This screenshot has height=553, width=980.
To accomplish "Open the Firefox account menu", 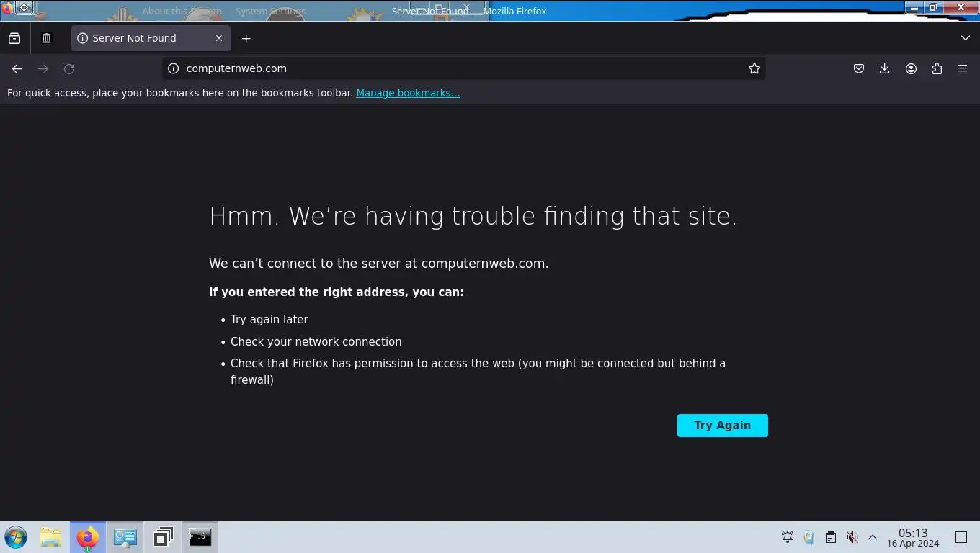I will [911, 68].
